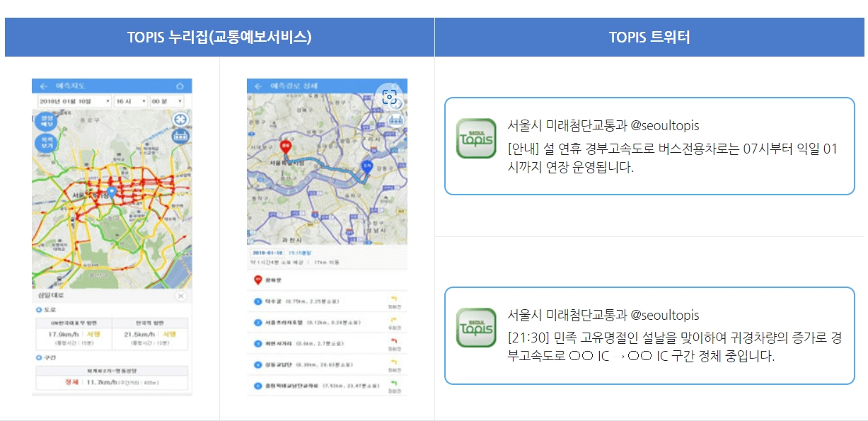This screenshot has width=868, height=421.
Task: Select route step 2 in the list
Action: [327, 323]
